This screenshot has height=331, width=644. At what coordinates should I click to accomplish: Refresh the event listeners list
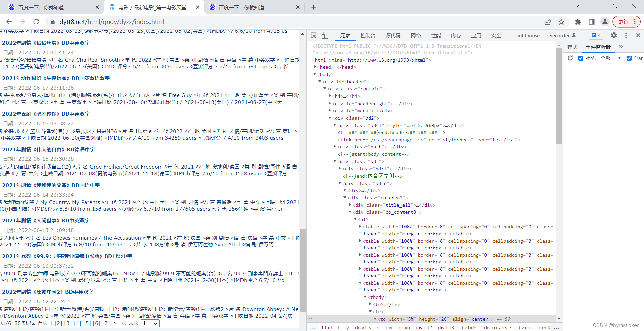[570, 58]
